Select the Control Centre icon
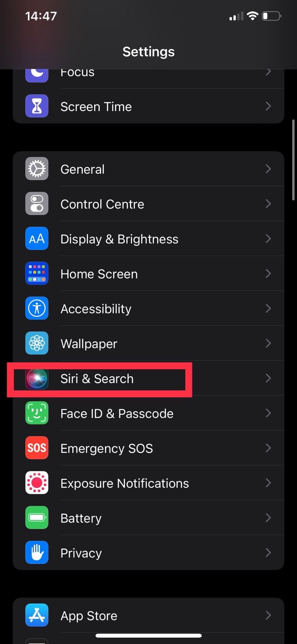Viewport: 297px width, 644px height. [37, 203]
